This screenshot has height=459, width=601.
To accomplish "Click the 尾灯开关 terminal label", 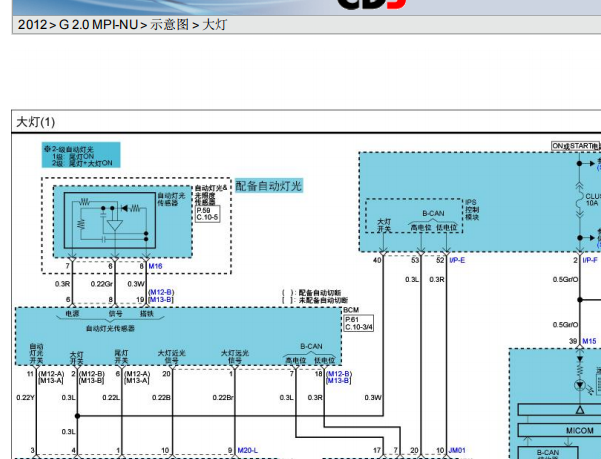I will tap(122, 357).
